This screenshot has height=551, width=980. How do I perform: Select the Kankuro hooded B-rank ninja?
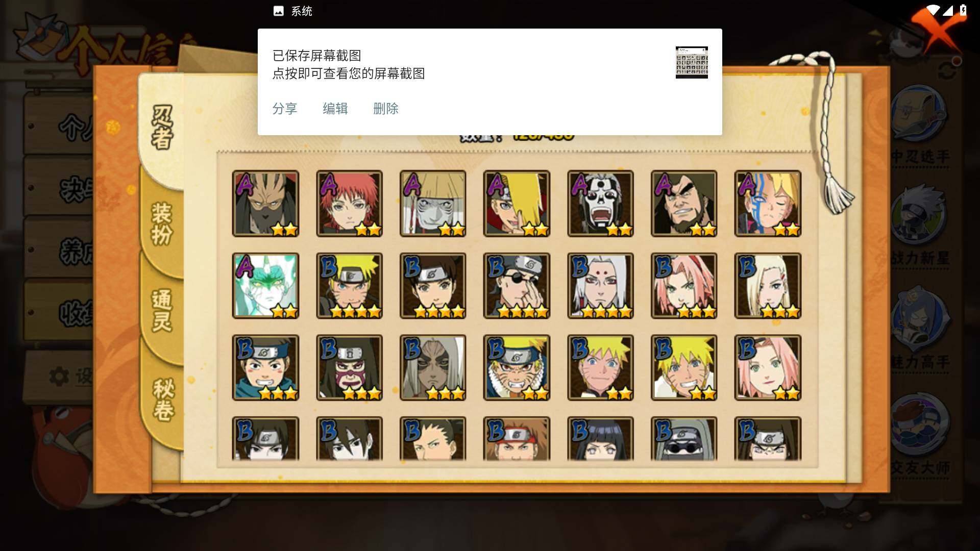pyautogui.click(x=349, y=367)
